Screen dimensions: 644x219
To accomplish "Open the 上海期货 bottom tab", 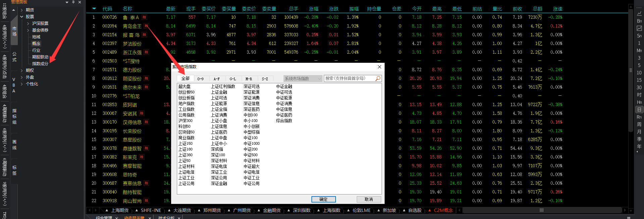I will tap(119, 210).
